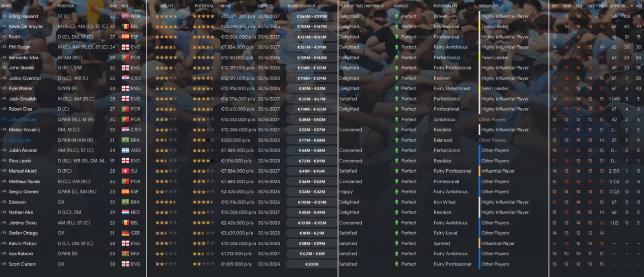Screen dimensions: 644x277
Task: Click Kalvin Phillips's 'Spirited' personality
Action: pyautogui.click(x=441, y=243)
